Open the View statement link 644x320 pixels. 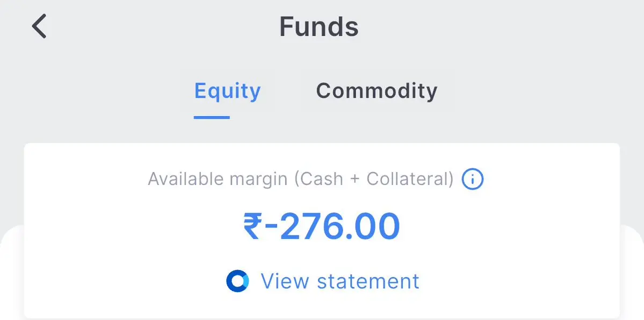point(339,281)
